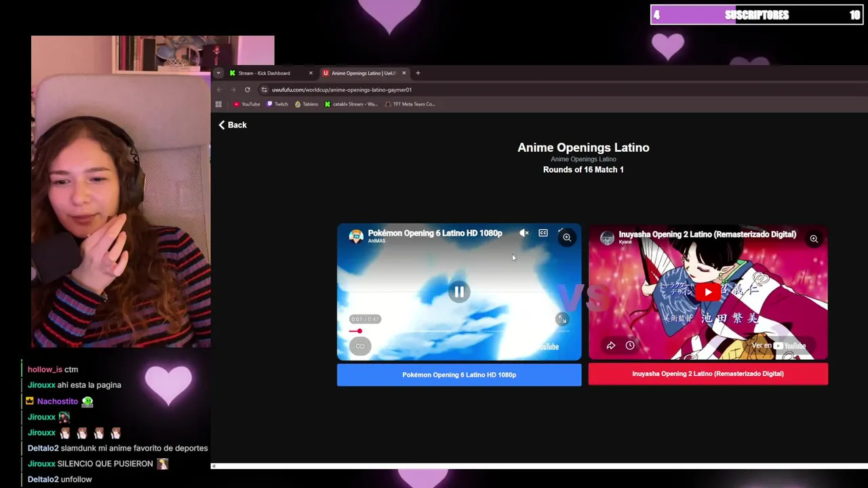868x488 pixels.
Task: Navigate back with the browser back arrow
Action: pos(220,89)
